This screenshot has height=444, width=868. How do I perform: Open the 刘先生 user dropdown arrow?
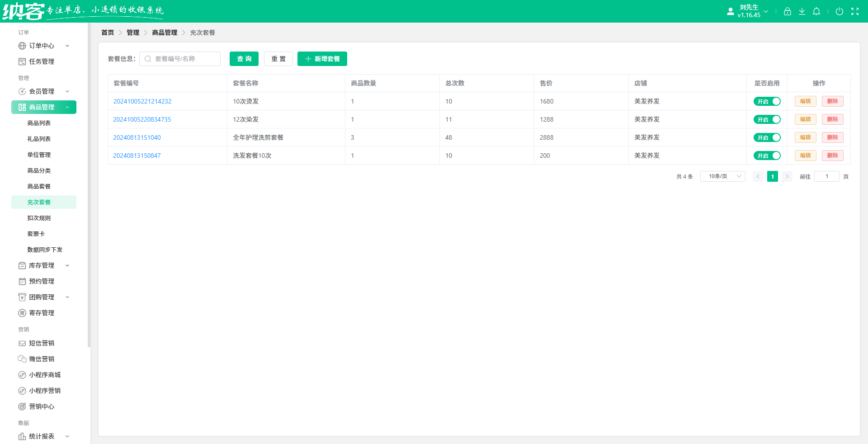click(766, 11)
